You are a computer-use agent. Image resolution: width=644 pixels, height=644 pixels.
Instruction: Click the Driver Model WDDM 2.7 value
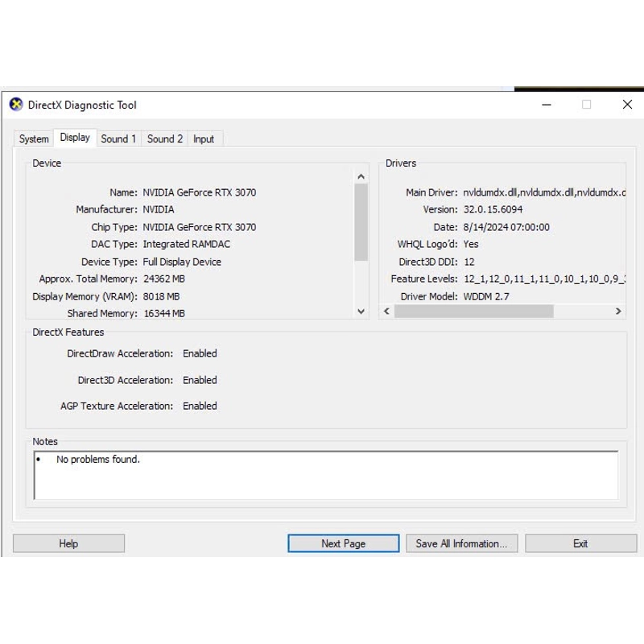point(486,296)
